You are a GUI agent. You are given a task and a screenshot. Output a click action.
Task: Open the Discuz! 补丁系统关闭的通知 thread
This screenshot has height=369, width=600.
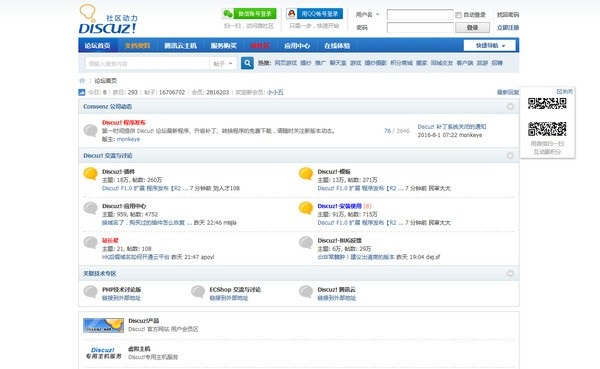(452, 127)
